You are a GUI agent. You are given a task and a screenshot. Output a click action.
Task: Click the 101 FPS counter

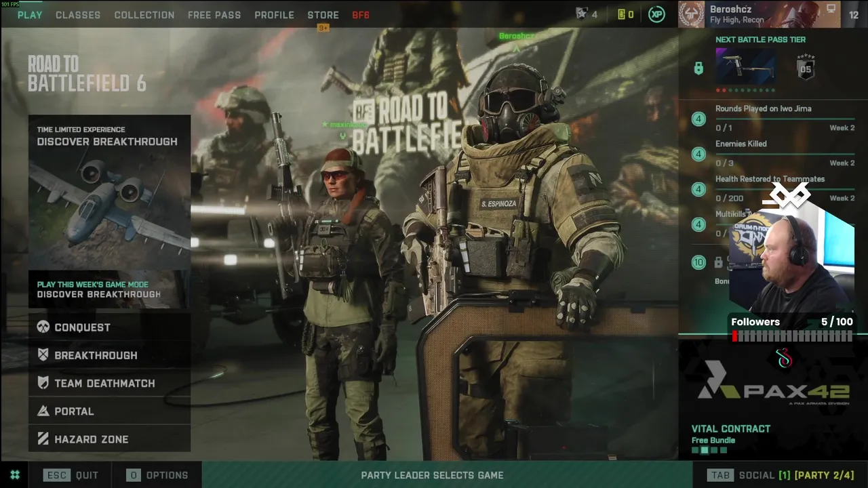click(10, 4)
